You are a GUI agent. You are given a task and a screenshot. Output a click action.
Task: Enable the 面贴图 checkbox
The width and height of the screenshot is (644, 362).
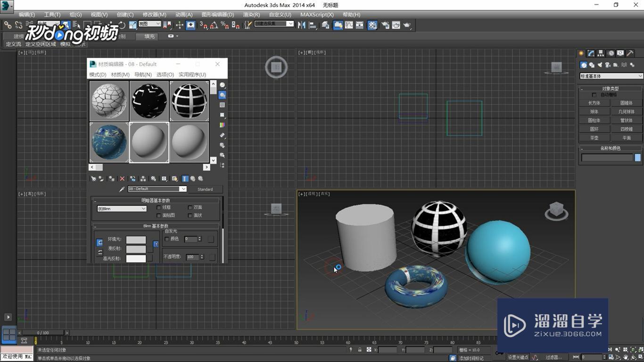[158, 215]
